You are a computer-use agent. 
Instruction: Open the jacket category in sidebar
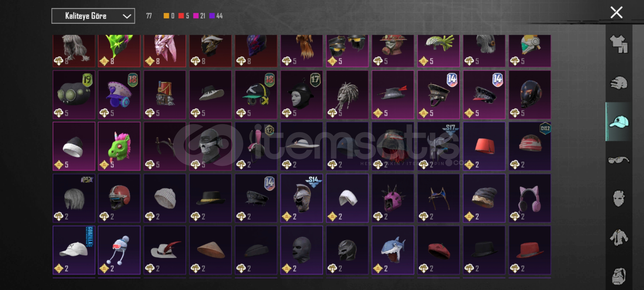[619, 237]
